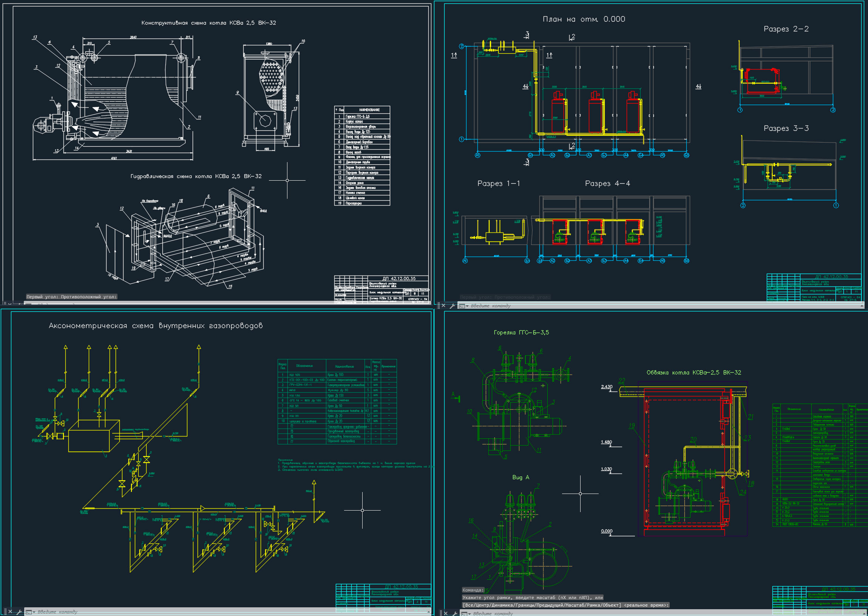Click the command line grip handle in the plan viewport
This screenshot has width=868, height=616.
(439, 305)
